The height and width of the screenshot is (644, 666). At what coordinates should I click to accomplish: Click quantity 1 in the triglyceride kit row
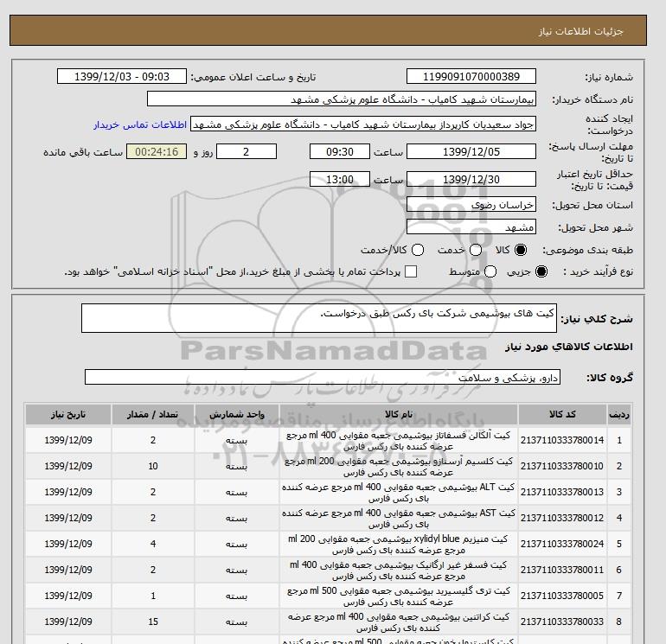pos(153,596)
